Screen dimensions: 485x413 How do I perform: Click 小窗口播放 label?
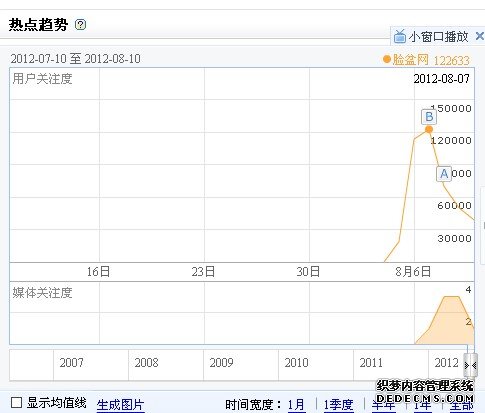click(x=439, y=37)
